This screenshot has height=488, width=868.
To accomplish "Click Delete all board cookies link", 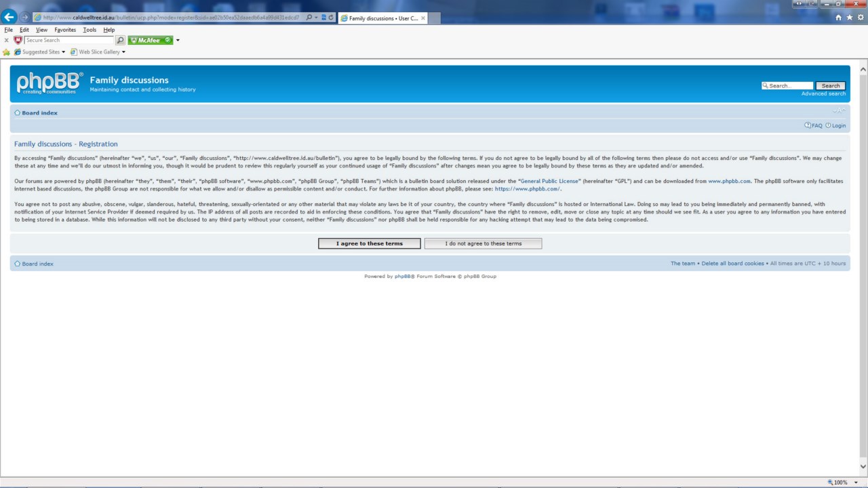I will click(x=732, y=264).
